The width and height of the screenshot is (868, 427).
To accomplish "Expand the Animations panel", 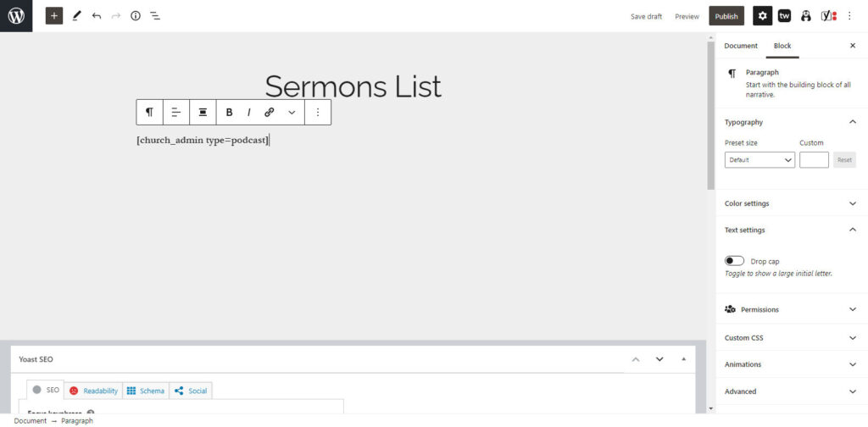I will (x=790, y=364).
